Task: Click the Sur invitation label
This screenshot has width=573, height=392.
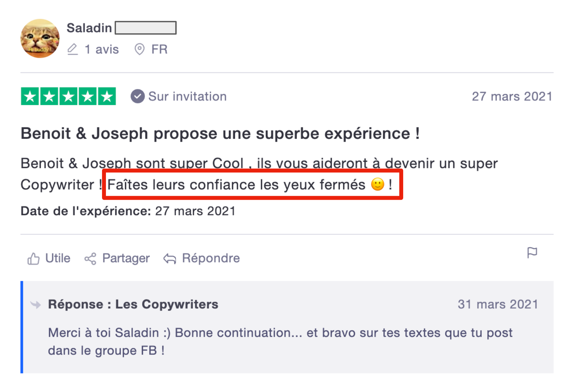Action: (187, 96)
